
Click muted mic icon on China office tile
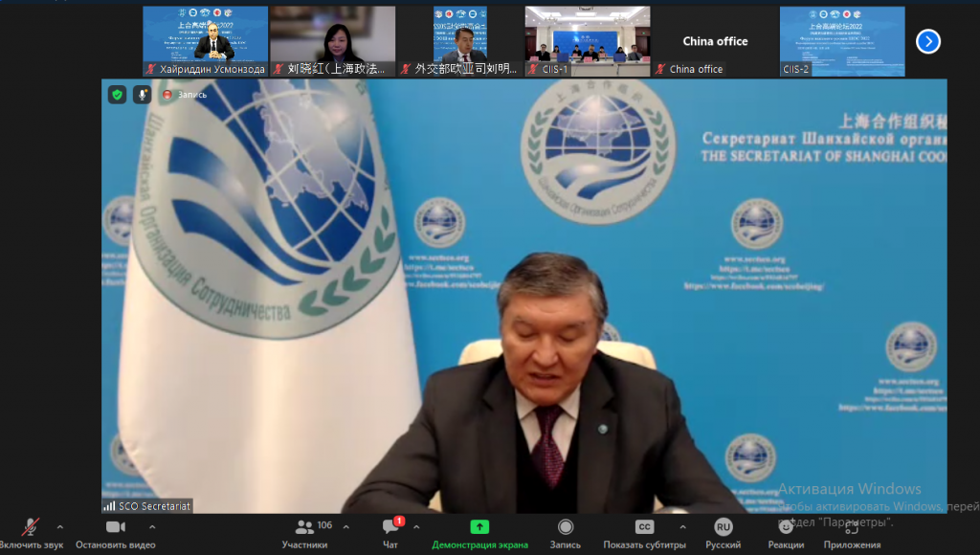[660, 69]
